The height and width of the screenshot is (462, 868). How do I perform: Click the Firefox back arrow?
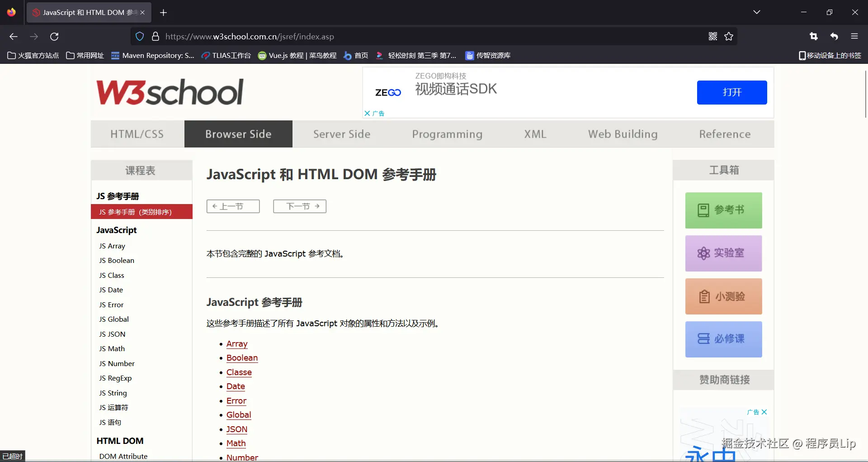pyautogui.click(x=14, y=37)
